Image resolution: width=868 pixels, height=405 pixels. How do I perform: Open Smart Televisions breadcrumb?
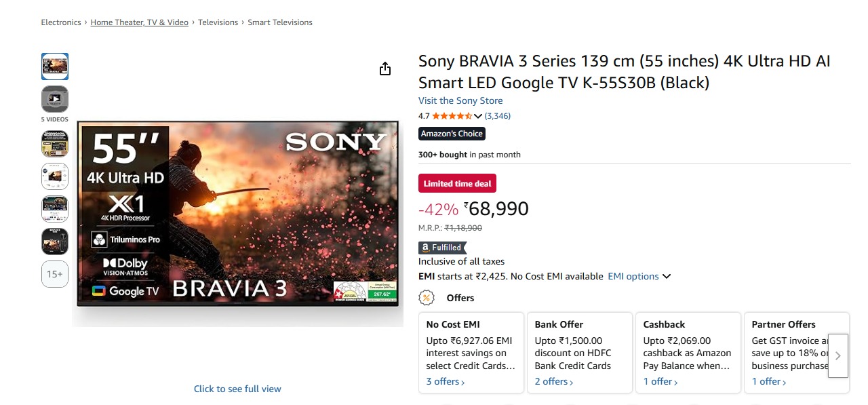pyautogui.click(x=280, y=22)
